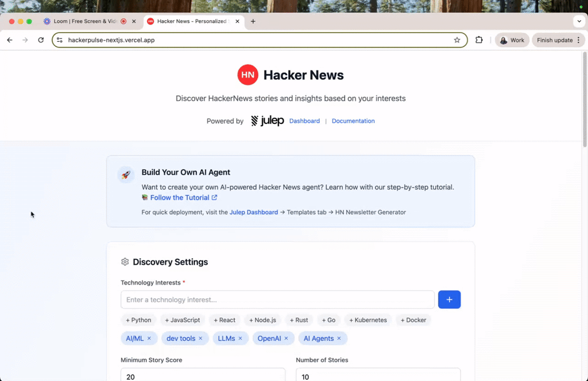This screenshot has height=381, width=588.
Task: Go back with the browser back arrow
Action: [10, 40]
